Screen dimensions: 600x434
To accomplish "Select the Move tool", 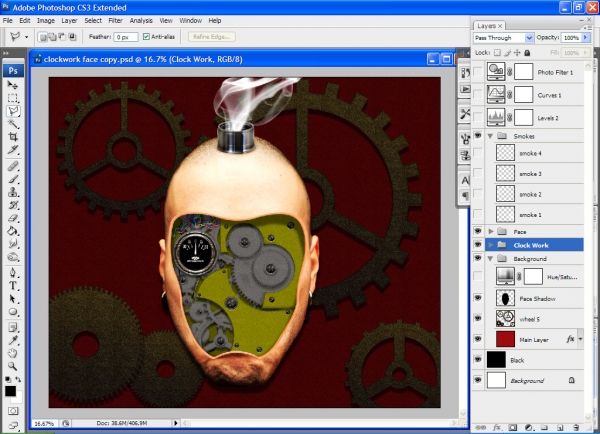I will pos(13,85).
